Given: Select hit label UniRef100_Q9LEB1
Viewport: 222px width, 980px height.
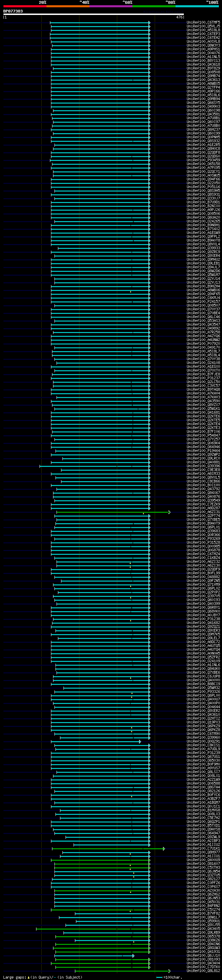Looking at the screenshot, I should [203, 263].
